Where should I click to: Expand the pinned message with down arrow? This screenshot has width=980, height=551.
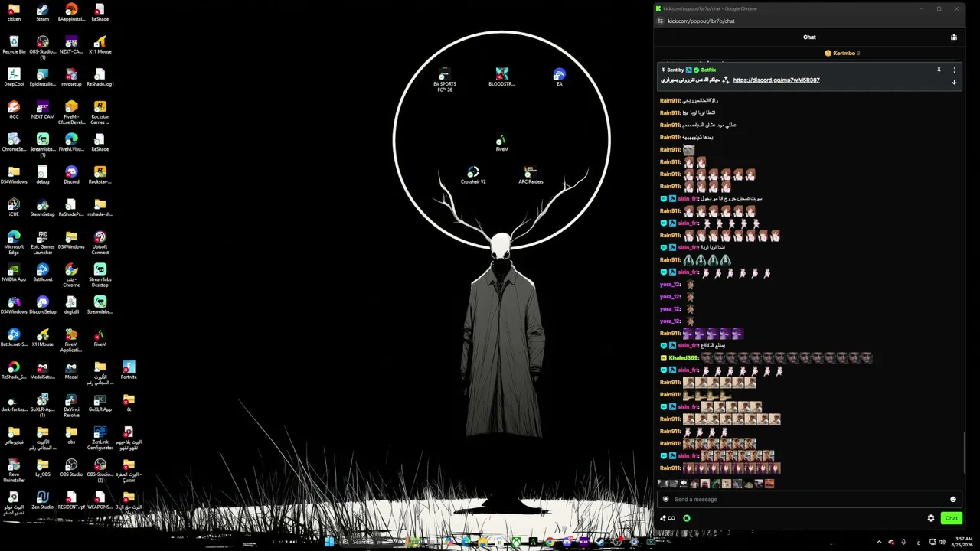pos(954,82)
